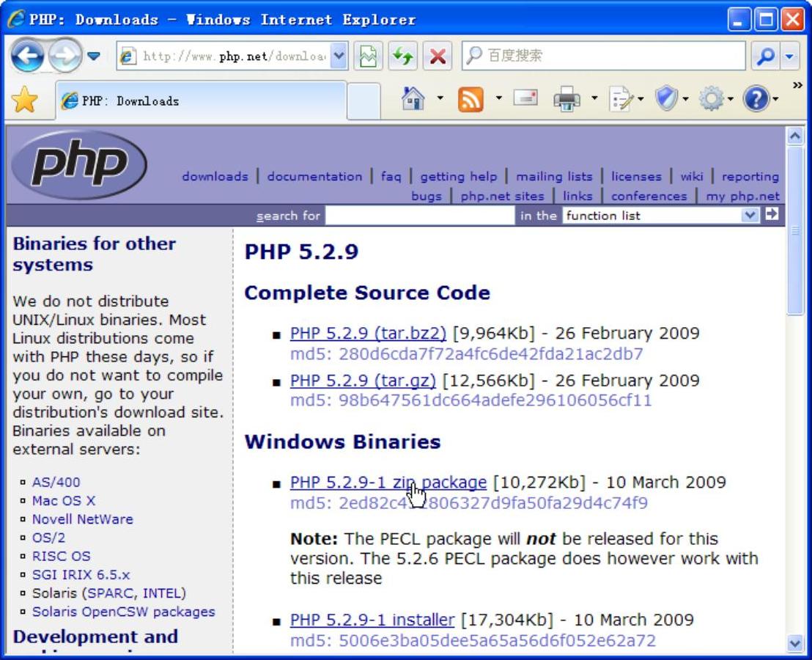Expand toolbar overflow chevron
Image resolution: width=812 pixels, height=660 pixels.
pyautogui.click(x=797, y=85)
